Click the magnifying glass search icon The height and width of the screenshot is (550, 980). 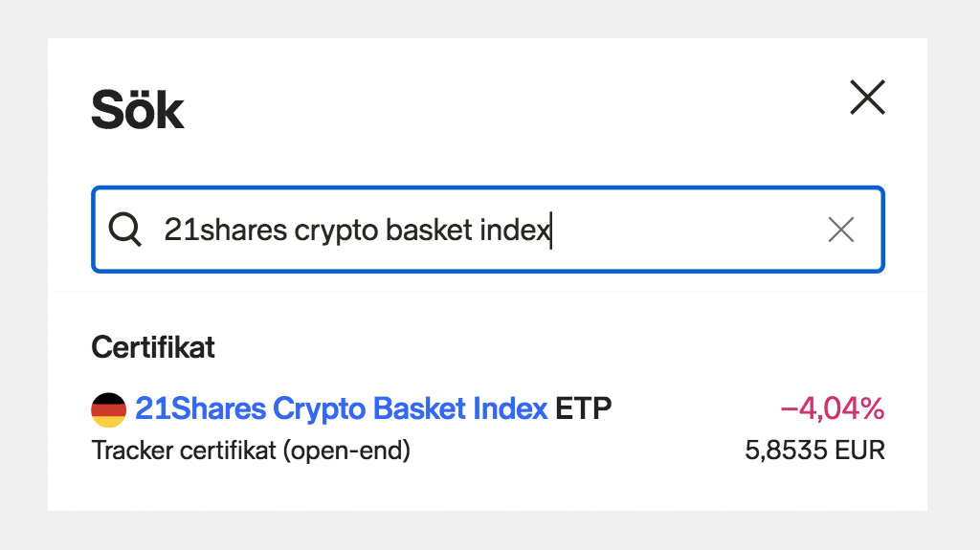coord(124,230)
